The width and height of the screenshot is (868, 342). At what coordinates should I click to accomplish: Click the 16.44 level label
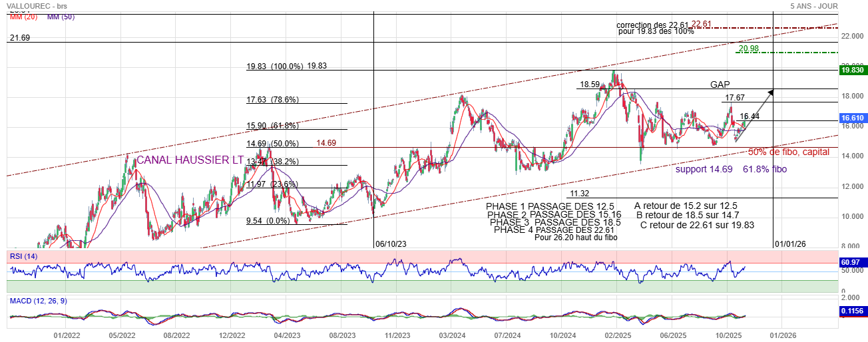point(750,116)
